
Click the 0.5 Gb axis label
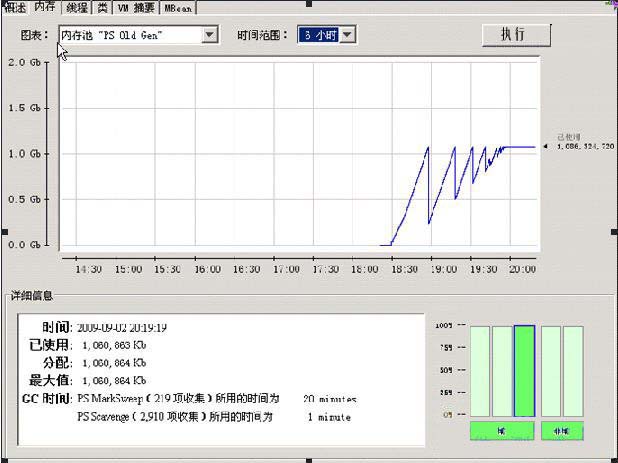click(24, 199)
